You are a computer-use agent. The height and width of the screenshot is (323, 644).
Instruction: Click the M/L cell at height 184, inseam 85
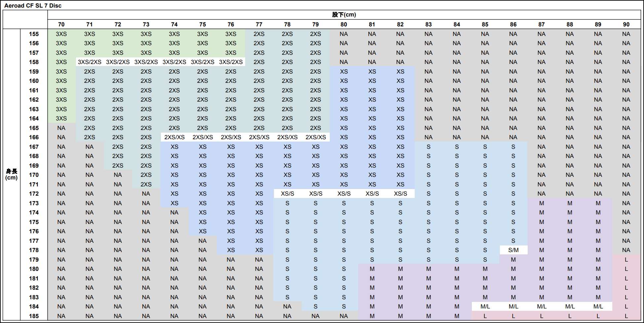(485, 307)
